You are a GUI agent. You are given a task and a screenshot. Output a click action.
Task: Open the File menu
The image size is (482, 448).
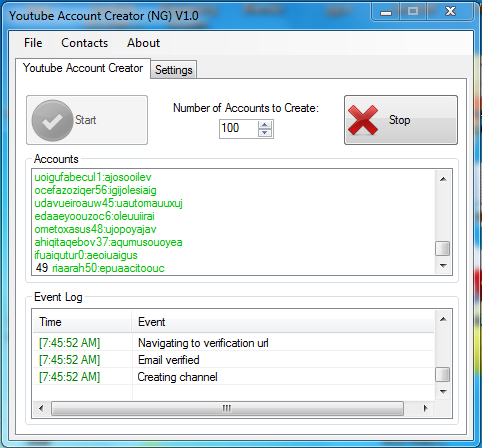pyautogui.click(x=33, y=43)
